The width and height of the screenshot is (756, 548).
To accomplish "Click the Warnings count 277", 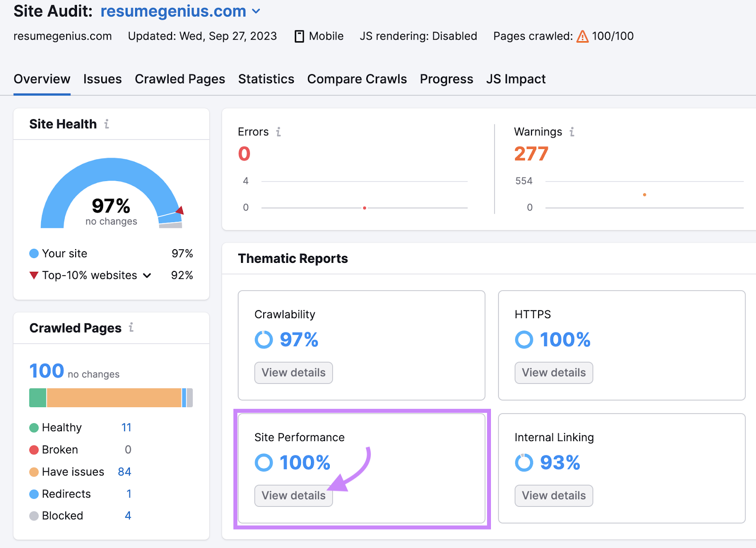I will pos(531,154).
